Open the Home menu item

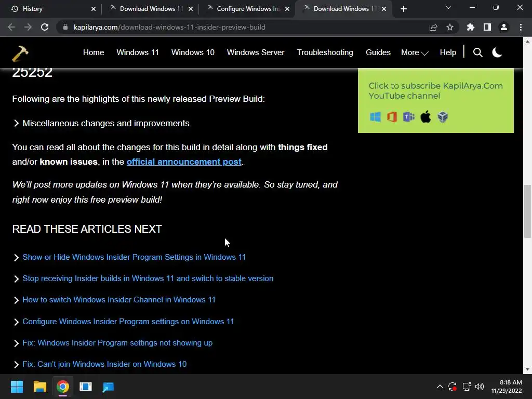tap(94, 52)
